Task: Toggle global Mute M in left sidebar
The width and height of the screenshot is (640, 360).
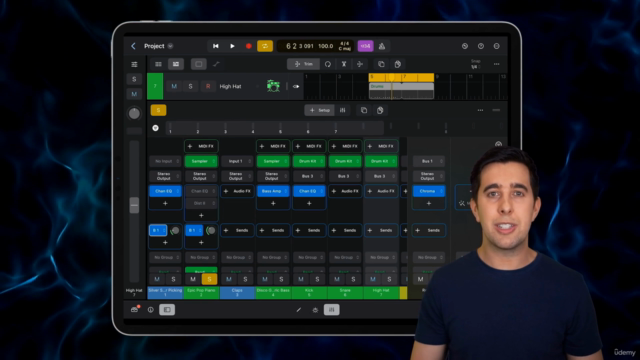Action: click(x=134, y=94)
